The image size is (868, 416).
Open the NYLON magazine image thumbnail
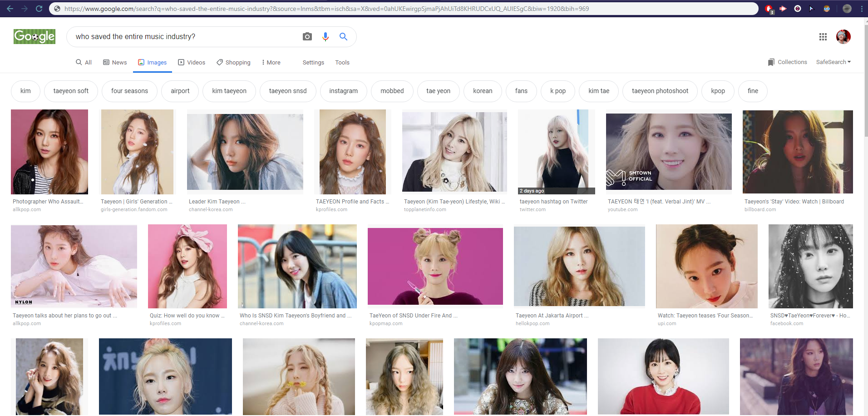point(74,266)
